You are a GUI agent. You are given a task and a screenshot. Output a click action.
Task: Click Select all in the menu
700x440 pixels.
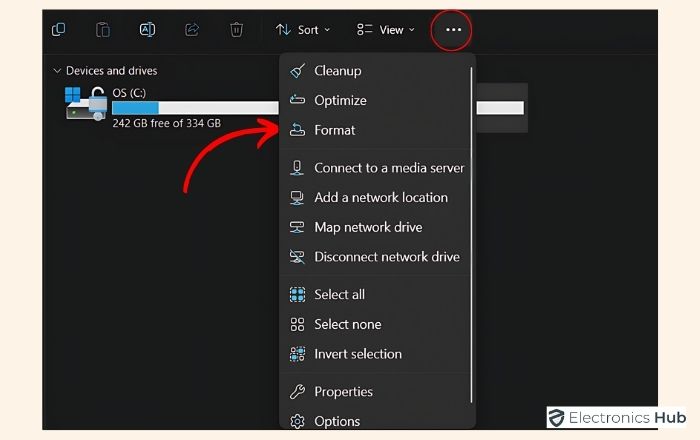(x=339, y=294)
